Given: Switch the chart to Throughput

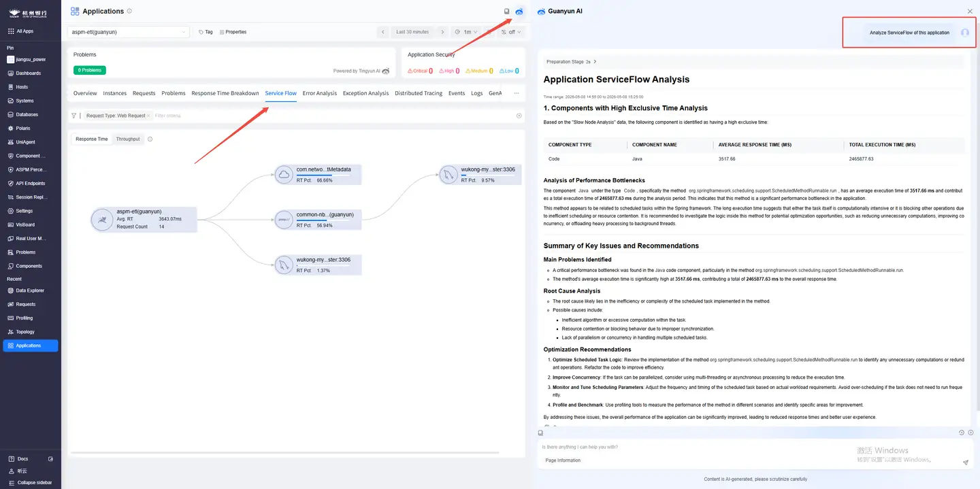Looking at the screenshot, I should point(128,139).
